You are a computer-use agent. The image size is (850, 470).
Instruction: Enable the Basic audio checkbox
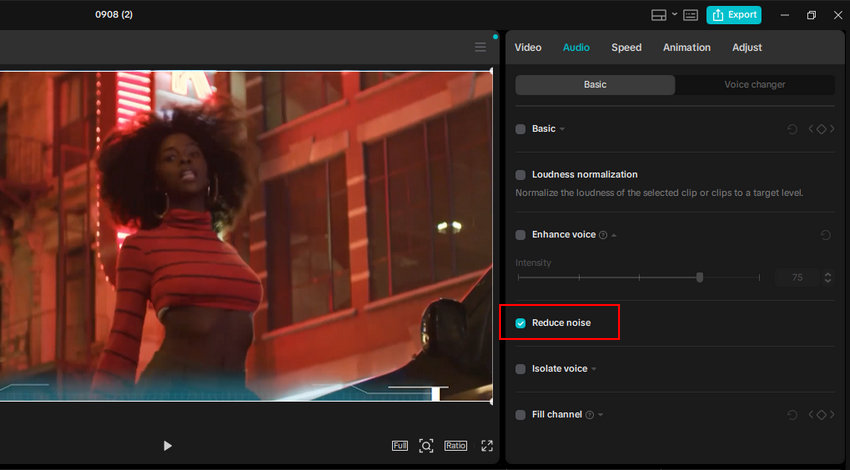coord(520,129)
